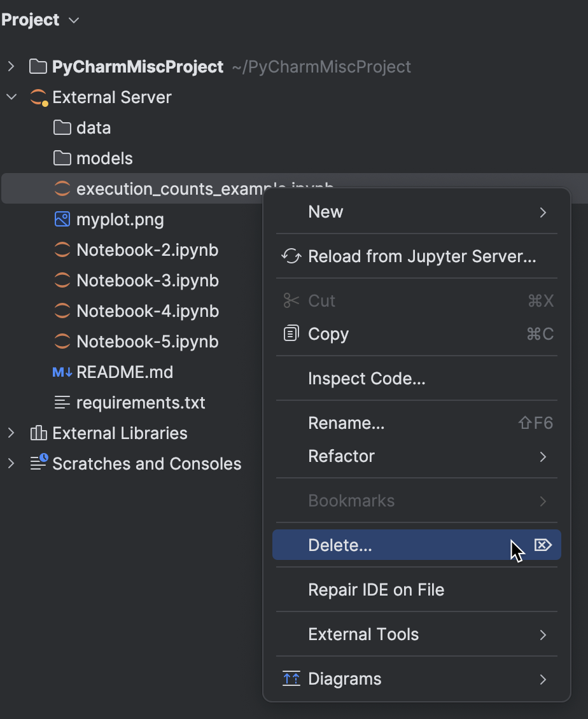Click the text file icon beside requirements.txt
The image size is (588, 719).
coord(61,403)
